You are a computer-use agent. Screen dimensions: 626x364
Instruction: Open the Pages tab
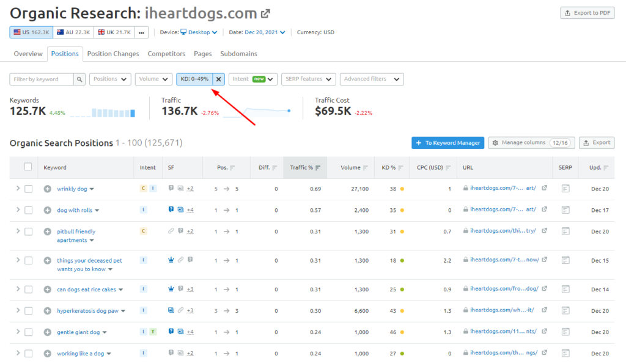(x=203, y=54)
